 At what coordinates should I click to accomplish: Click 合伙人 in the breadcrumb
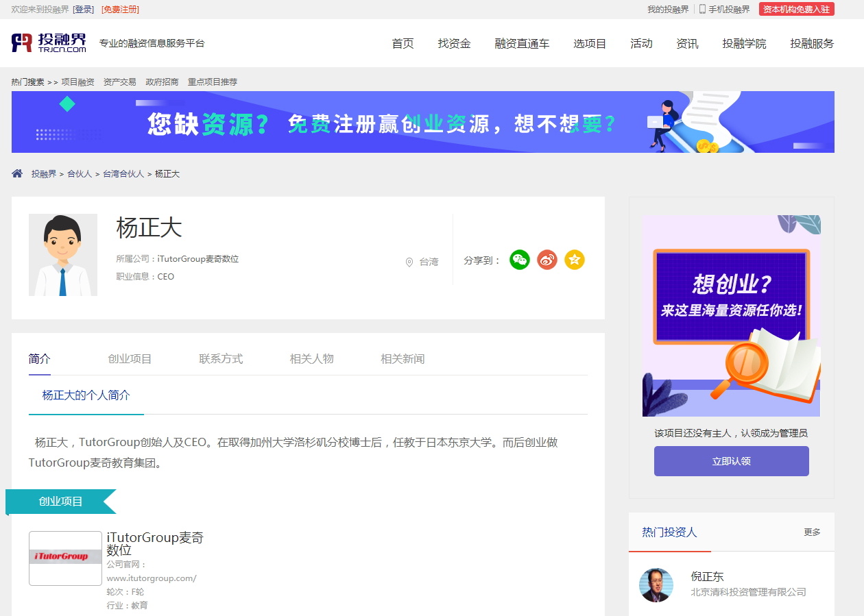tap(80, 174)
